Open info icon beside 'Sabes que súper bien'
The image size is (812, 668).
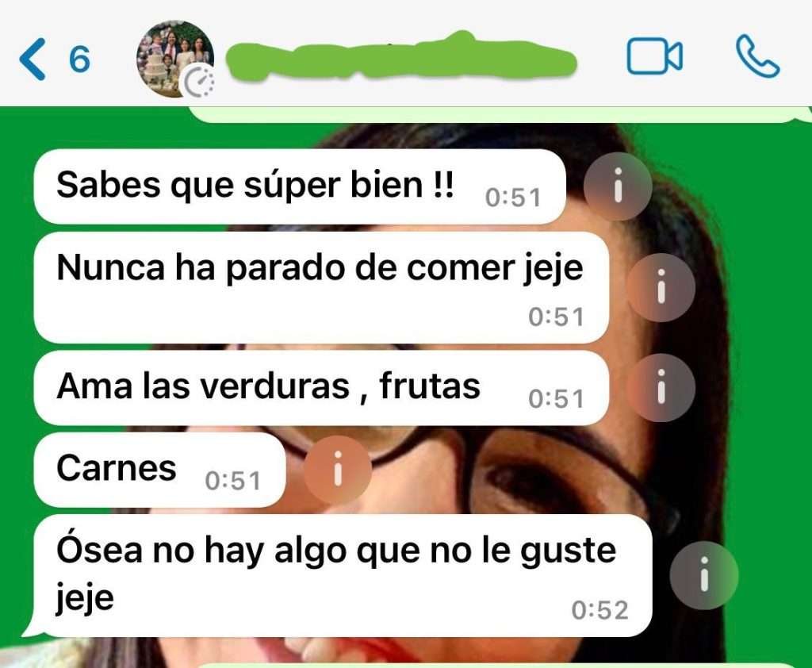617,186
